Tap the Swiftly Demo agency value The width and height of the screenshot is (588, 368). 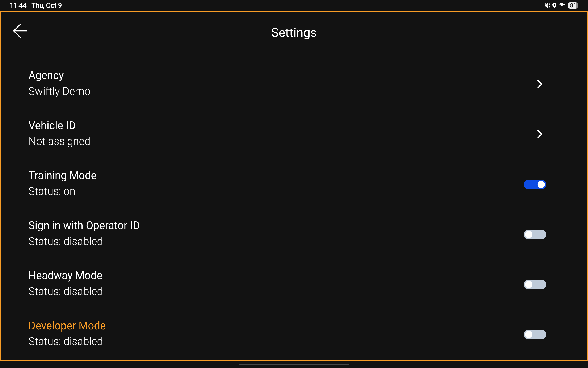[59, 92]
